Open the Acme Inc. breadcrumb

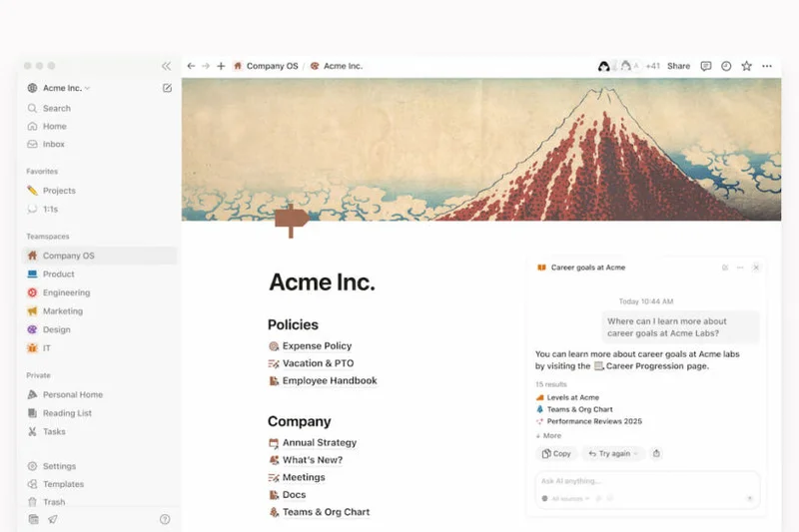[337, 66]
